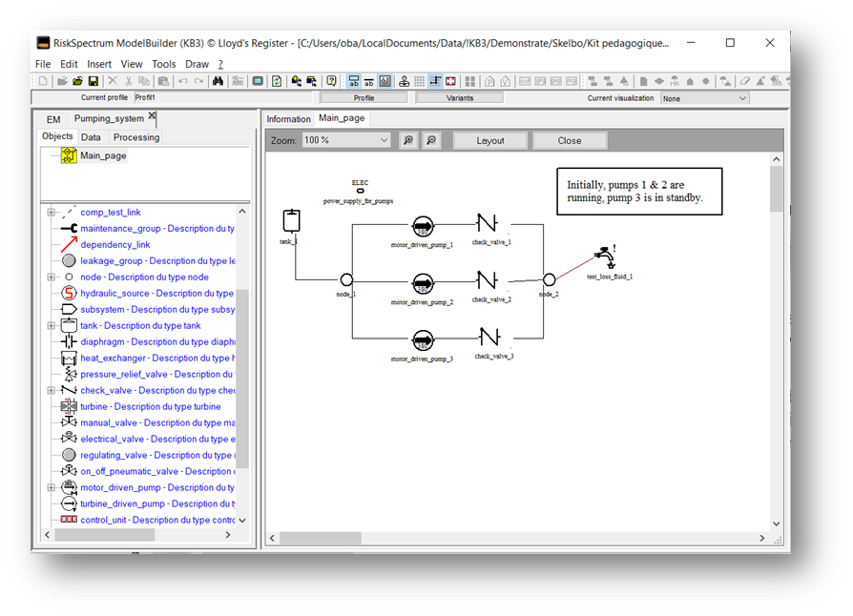The image size is (853, 616).
Task: Click the mrg toolbar icon
Action: click(572, 81)
